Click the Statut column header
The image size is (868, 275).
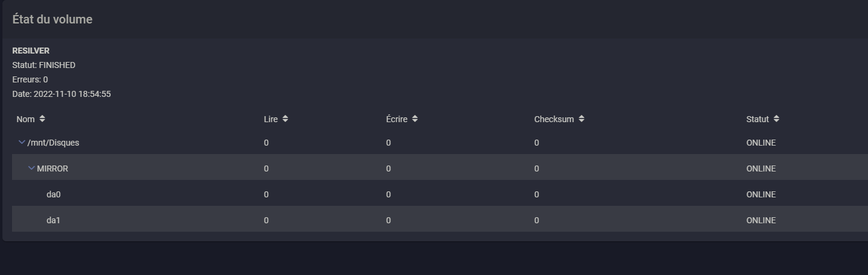(x=758, y=119)
